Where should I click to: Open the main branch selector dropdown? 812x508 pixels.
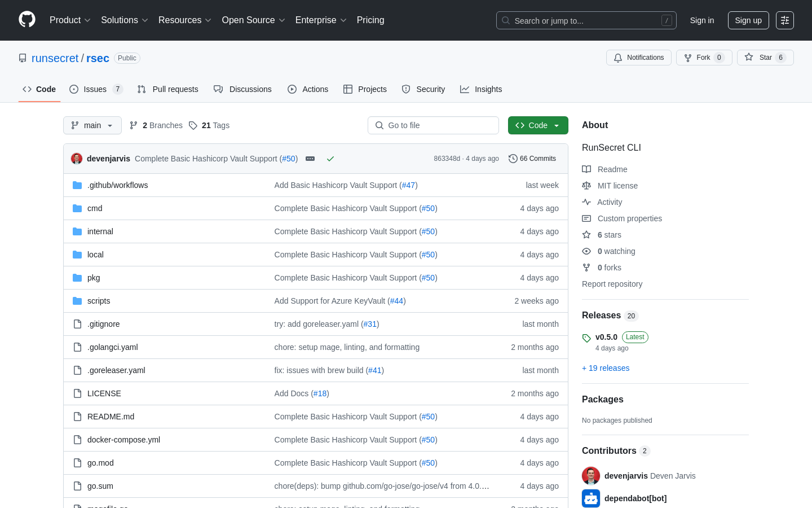(x=92, y=125)
